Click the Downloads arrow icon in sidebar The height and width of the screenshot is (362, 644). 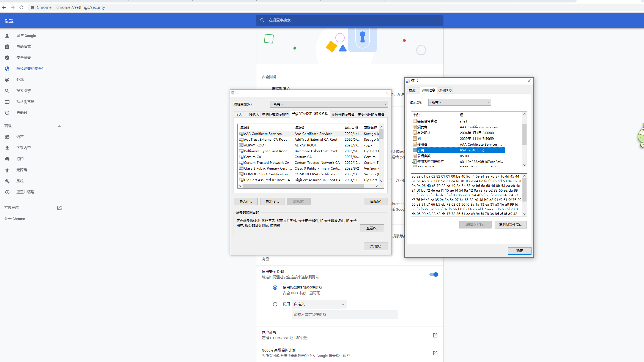(x=7, y=148)
